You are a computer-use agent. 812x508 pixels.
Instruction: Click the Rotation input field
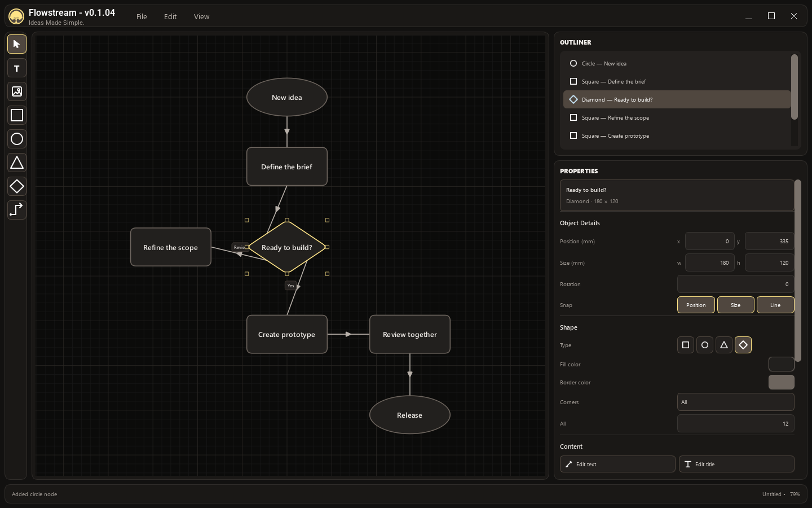point(736,284)
